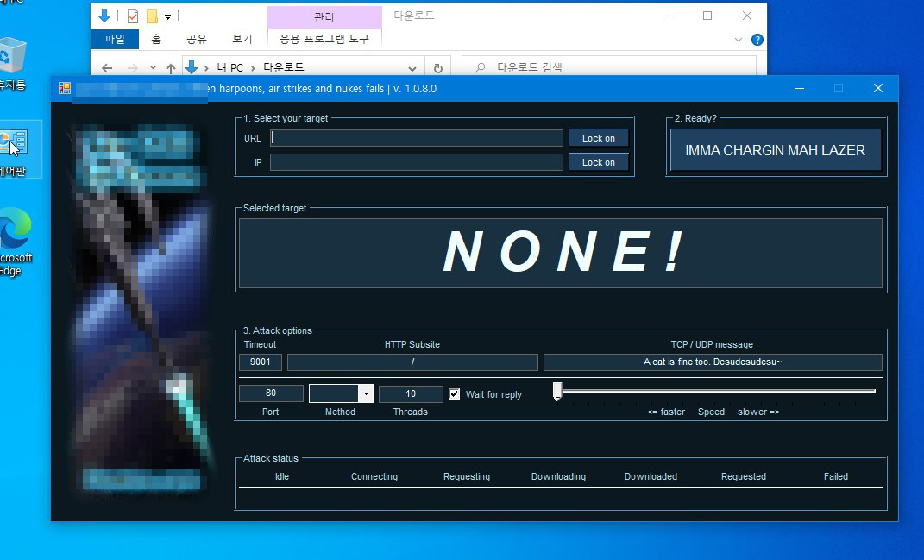The height and width of the screenshot is (560, 924).
Task: Click the Lock on button beside URL
Action: (598, 138)
